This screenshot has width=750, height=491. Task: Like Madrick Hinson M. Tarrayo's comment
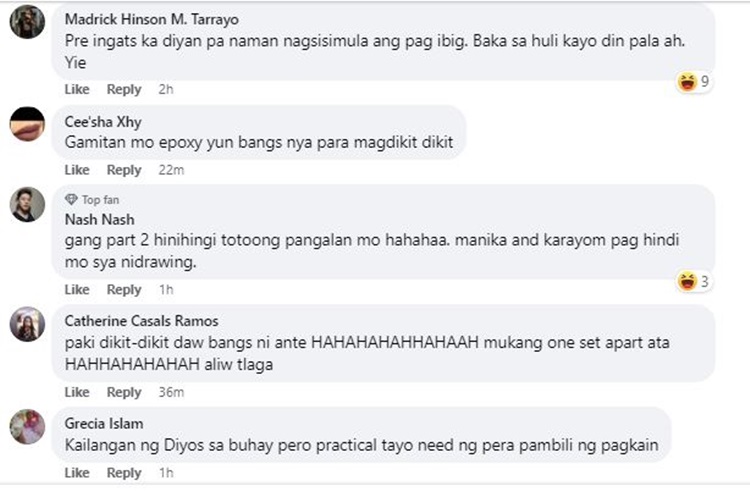point(77,89)
